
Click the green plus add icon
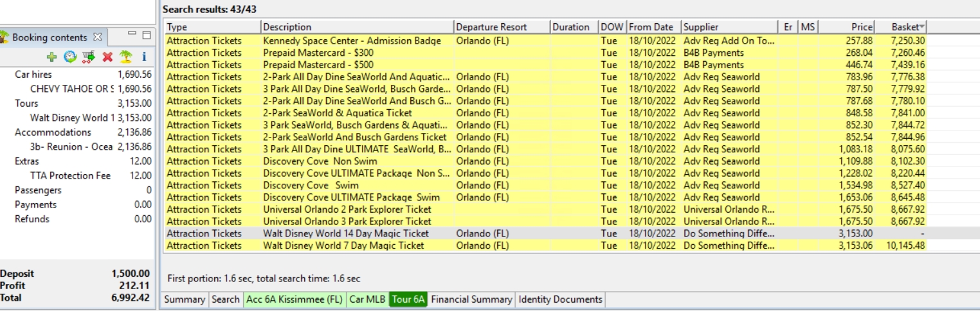51,57
